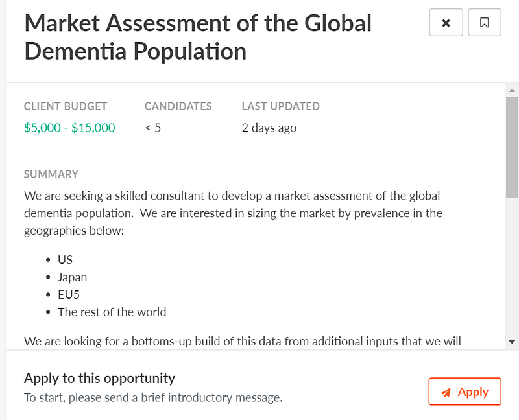Click the scrollbar up arrow
Image resolution: width=519 pixels, height=420 pixels.
tap(512, 90)
